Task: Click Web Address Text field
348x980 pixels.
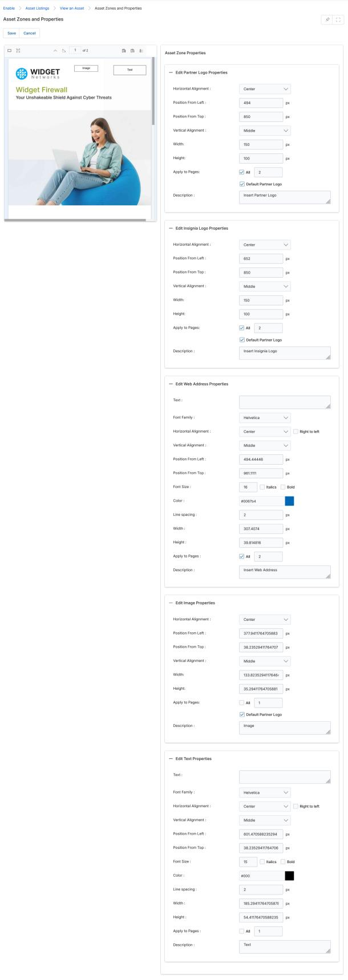Action: click(285, 402)
